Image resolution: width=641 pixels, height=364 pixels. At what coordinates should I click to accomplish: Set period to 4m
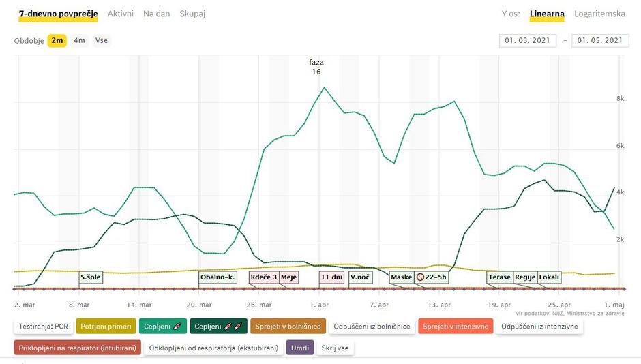click(80, 40)
